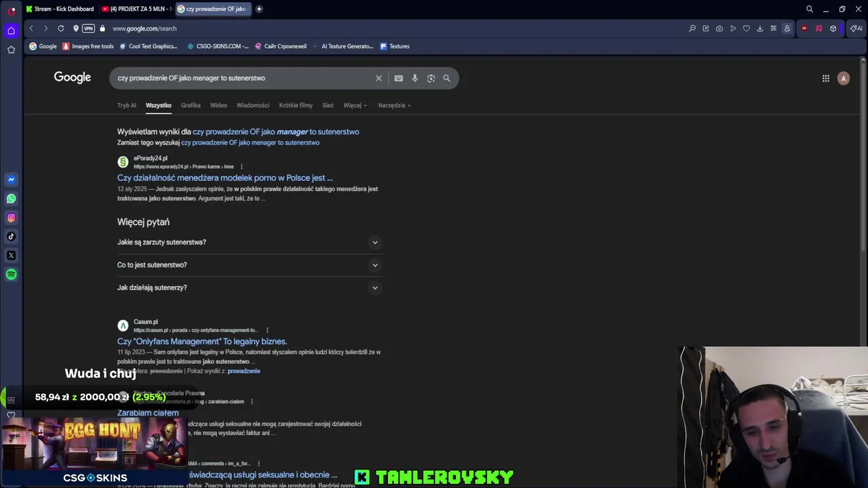868x488 pixels.
Task: Reload the current page
Action: pyautogui.click(x=61, y=28)
